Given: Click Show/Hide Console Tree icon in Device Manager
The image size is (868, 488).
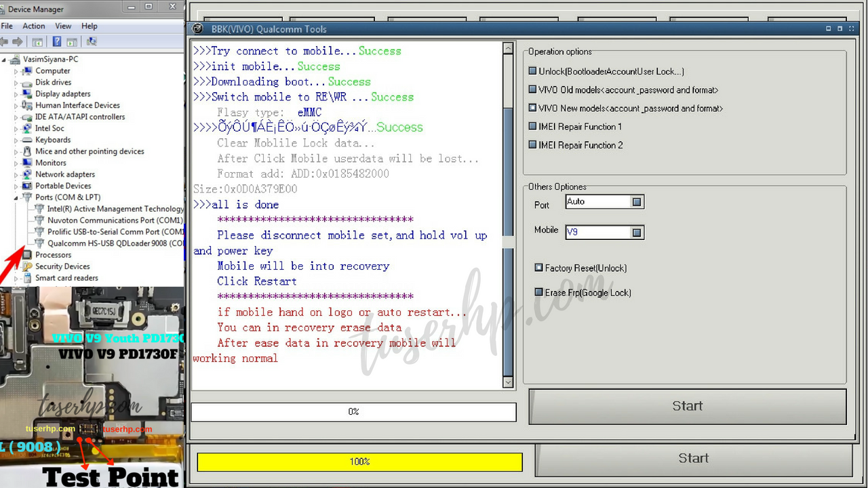Looking at the screenshot, I should [x=38, y=41].
